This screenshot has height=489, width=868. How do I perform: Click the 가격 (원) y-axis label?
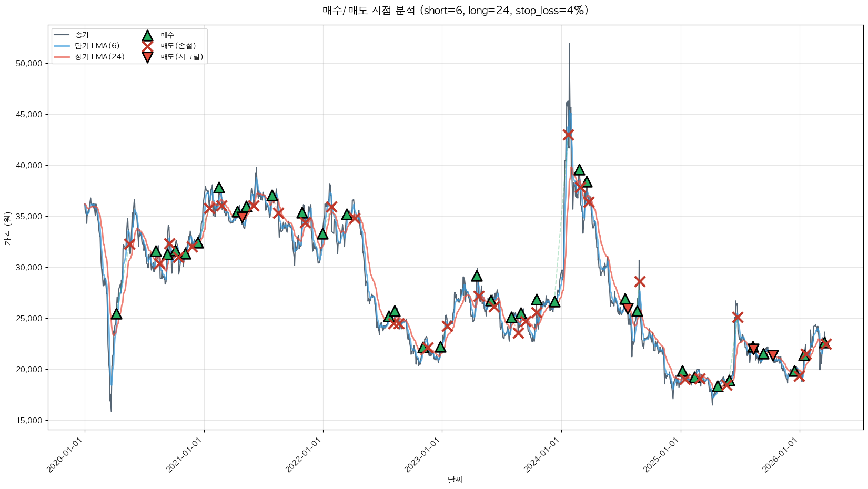[7, 228]
